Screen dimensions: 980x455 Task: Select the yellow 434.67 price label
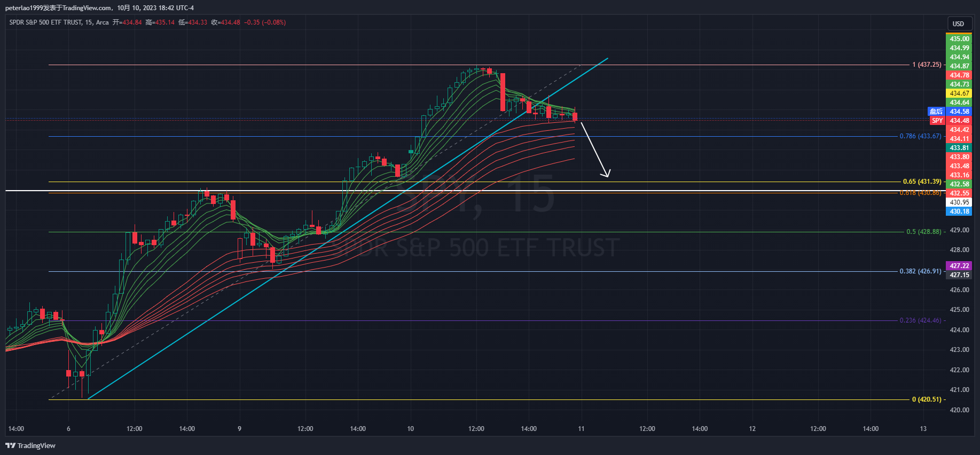(x=959, y=93)
